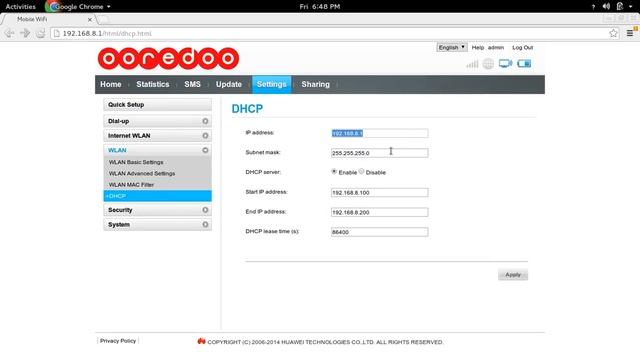Go to the Home tab

click(x=111, y=84)
